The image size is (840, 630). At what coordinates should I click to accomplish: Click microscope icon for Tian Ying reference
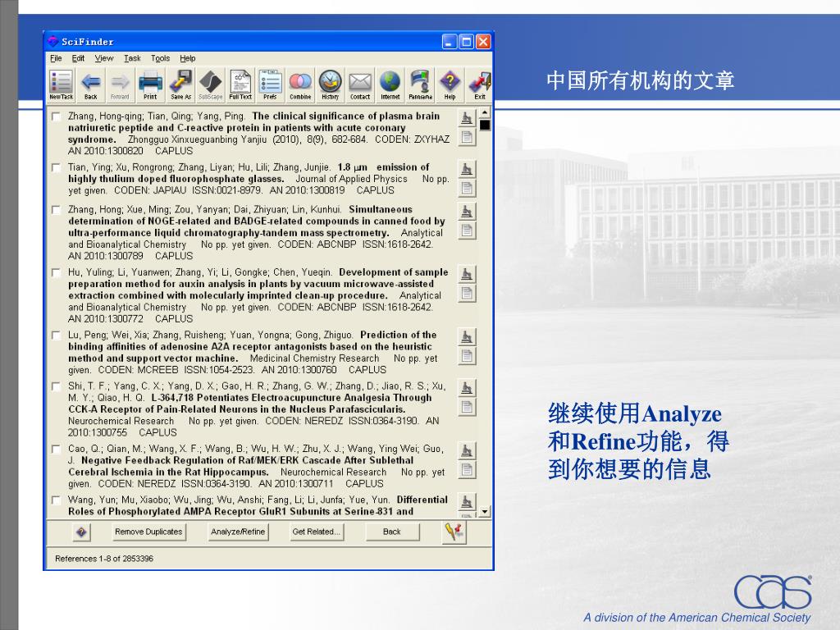[467, 169]
